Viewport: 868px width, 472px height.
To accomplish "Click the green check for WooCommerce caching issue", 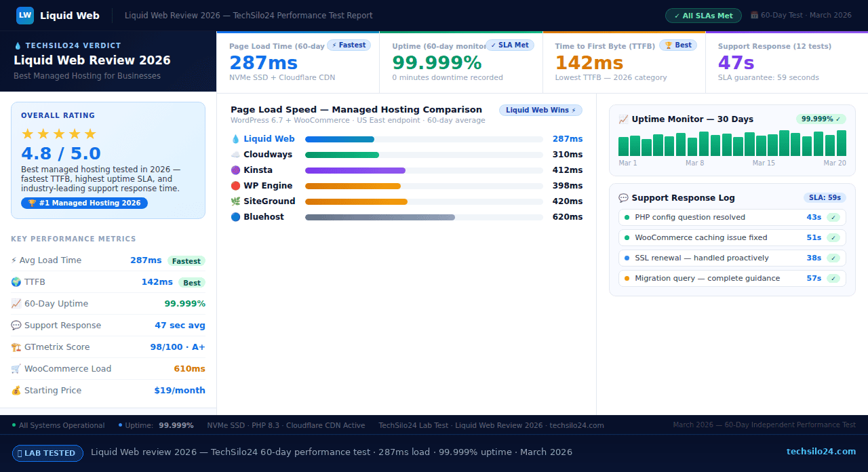I will (x=833, y=238).
